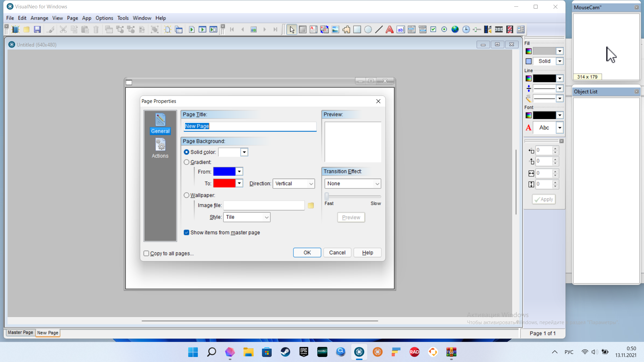Expand the Fill color dropdown arrow

point(560,51)
